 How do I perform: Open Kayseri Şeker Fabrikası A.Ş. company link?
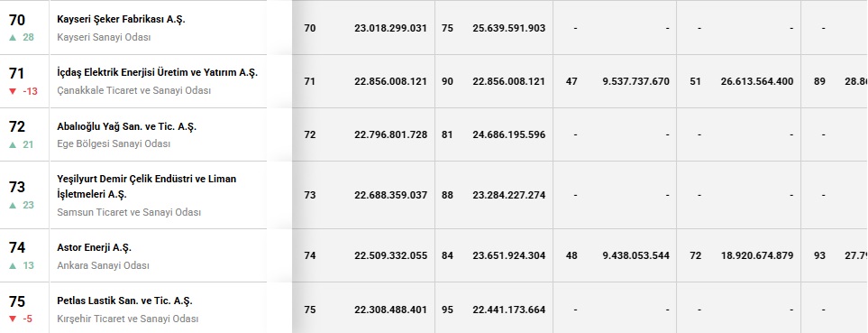click(122, 19)
